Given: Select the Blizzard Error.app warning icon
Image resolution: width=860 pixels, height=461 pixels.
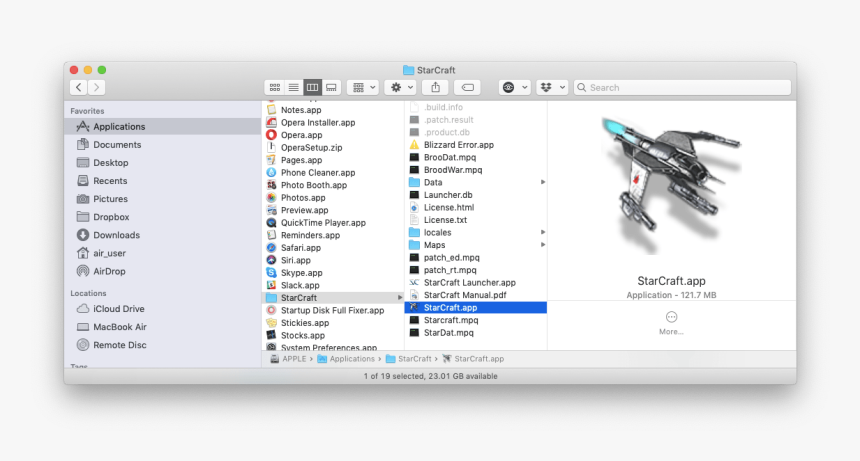Looking at the screenshot, I should [x=415, y=145].
